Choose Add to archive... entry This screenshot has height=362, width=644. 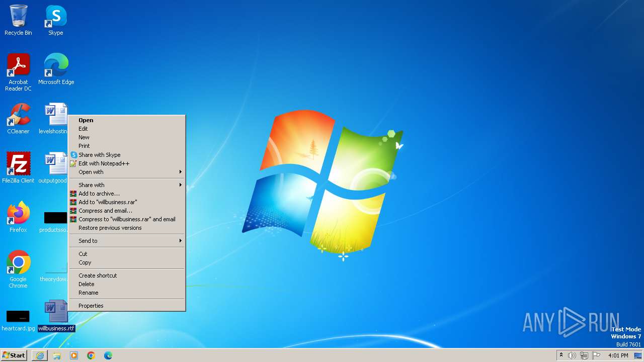(127, 194)
